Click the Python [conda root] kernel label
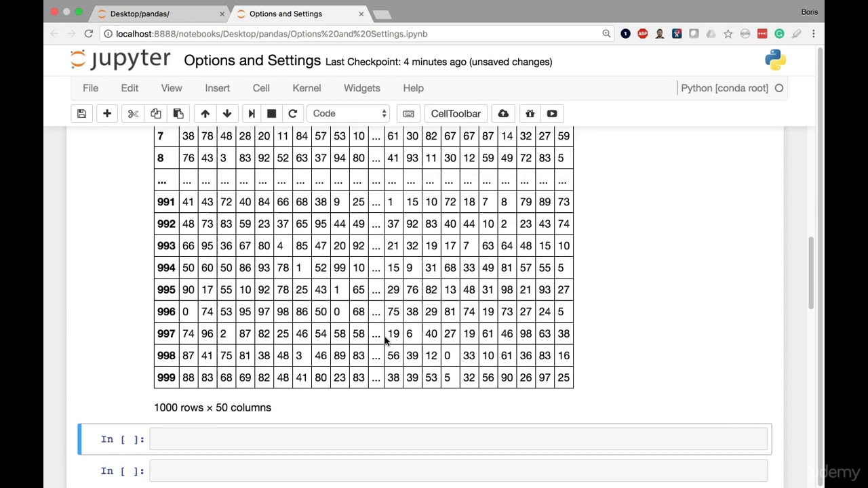This screenshot has width=868, height=488. (x=724, y=88)
